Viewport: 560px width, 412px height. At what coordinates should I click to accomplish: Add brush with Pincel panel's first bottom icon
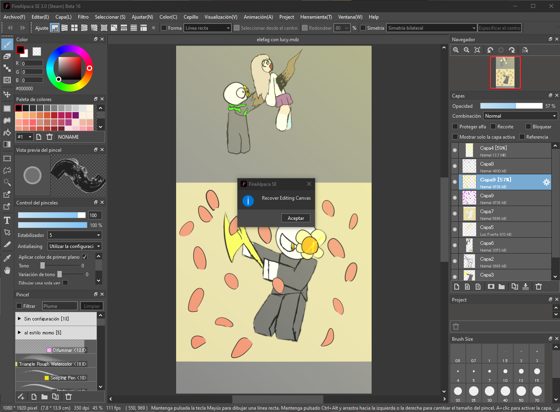[x=21, y=397]
